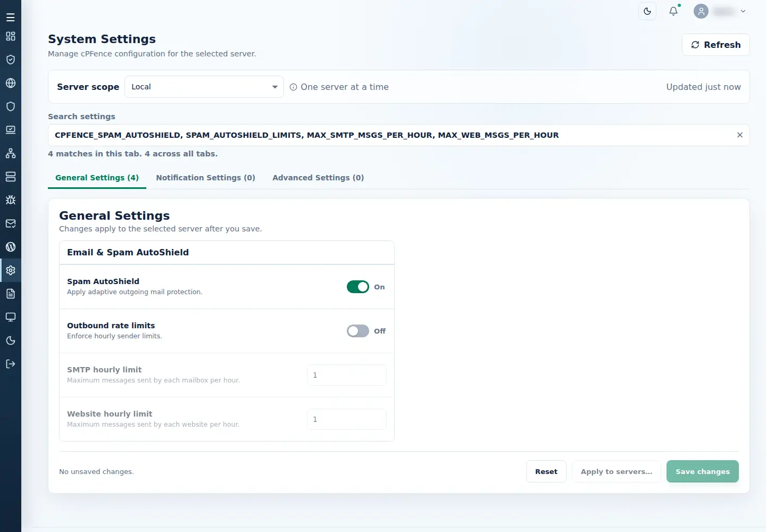
Task: Clear the search settings field
Action: pos(739,135)
